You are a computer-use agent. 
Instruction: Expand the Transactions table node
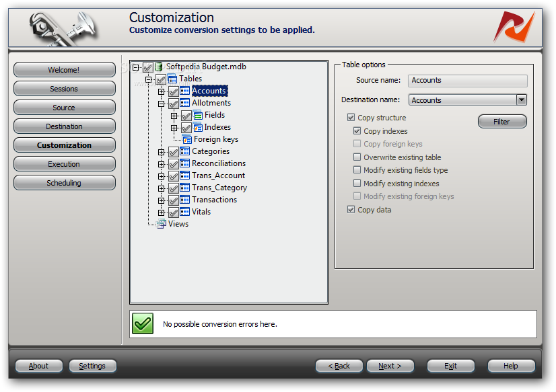click(162, 200)
